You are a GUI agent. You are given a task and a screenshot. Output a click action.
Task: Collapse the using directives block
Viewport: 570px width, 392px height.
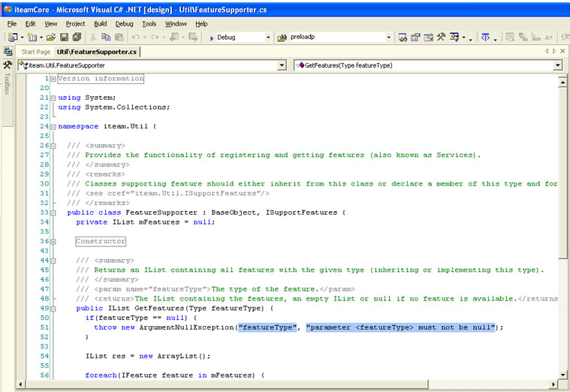[x=53, y=98]
